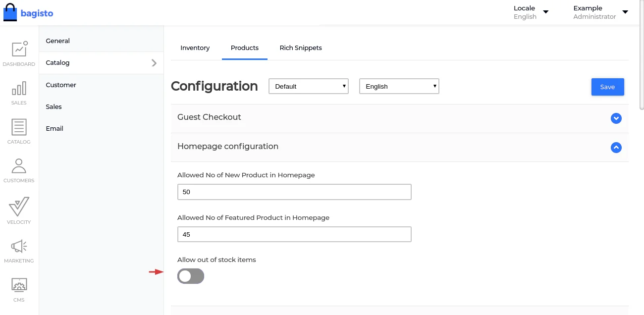Screen dimensions: 644x315
Task: Switch to the Inventory tab
Action: pos(195,48)
